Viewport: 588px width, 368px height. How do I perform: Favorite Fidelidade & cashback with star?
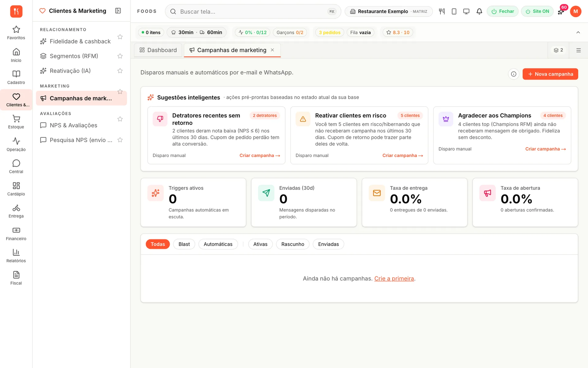(x=120, y=37)
